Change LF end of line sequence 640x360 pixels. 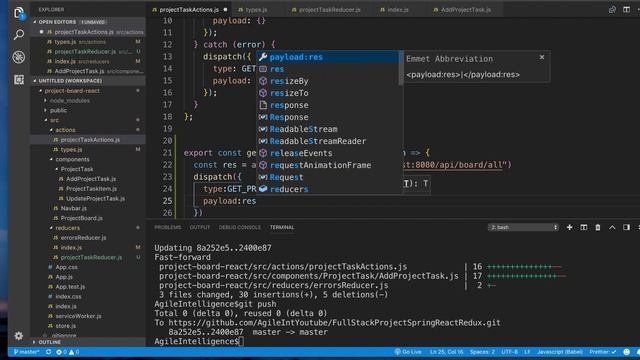coord(527,352)
